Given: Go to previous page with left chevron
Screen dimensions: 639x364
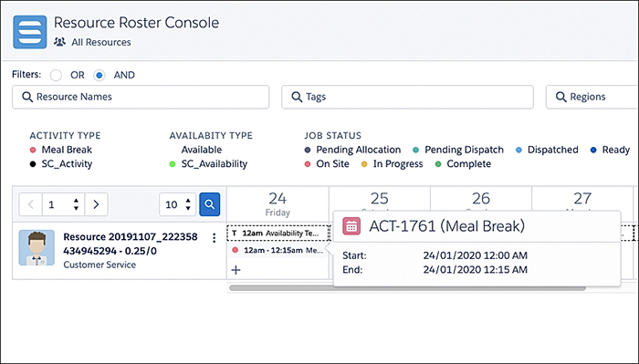Looking at the screenshot, I should pos(30,204).
